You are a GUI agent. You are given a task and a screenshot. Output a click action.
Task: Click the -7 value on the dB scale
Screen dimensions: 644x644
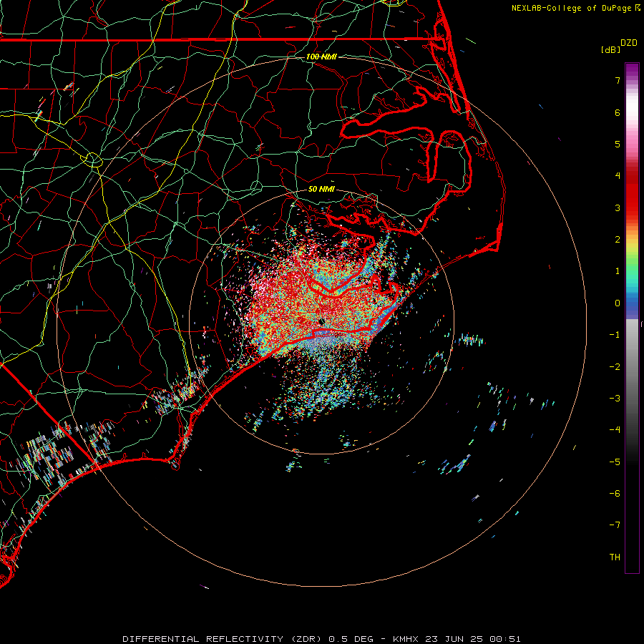[615, 525]
